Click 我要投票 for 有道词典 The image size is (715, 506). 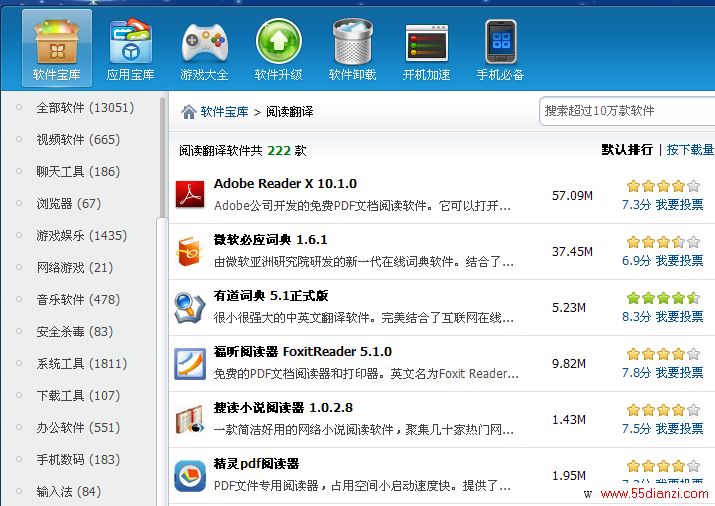pos(679,317)
